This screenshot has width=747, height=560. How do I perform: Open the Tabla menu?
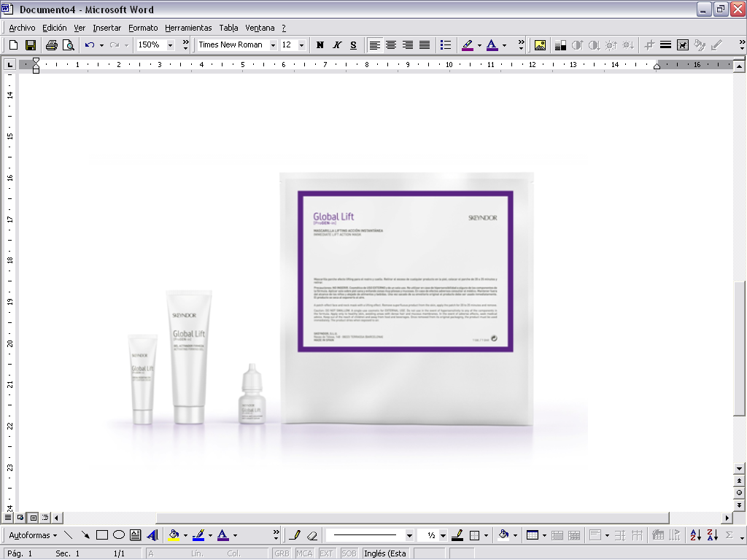coord(228,28)
